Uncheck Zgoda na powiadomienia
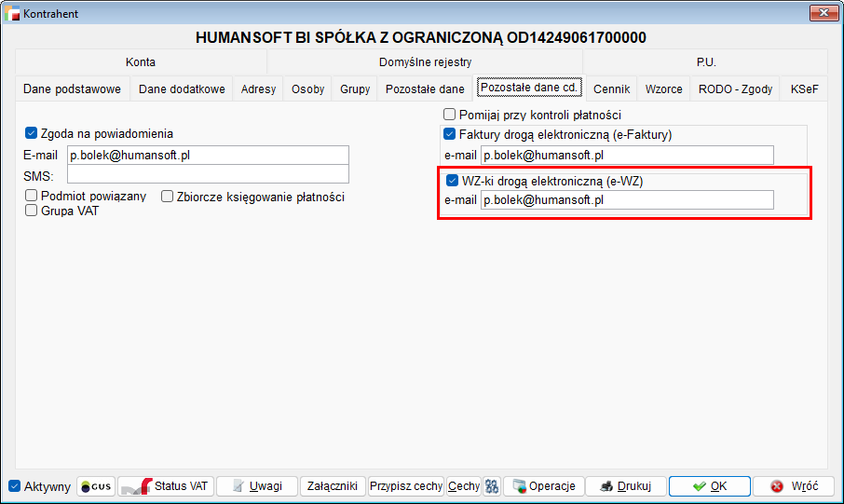This screenshot has height=504, width=844. point(32,133)
